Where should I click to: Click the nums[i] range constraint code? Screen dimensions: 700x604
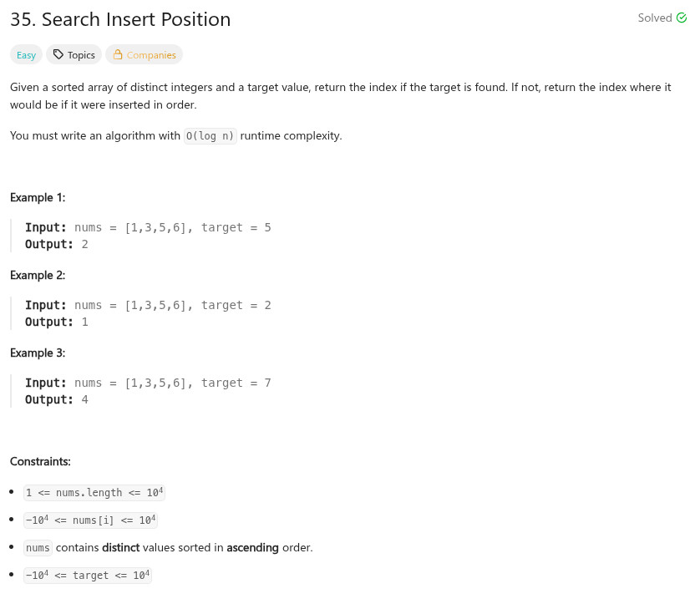90,520
